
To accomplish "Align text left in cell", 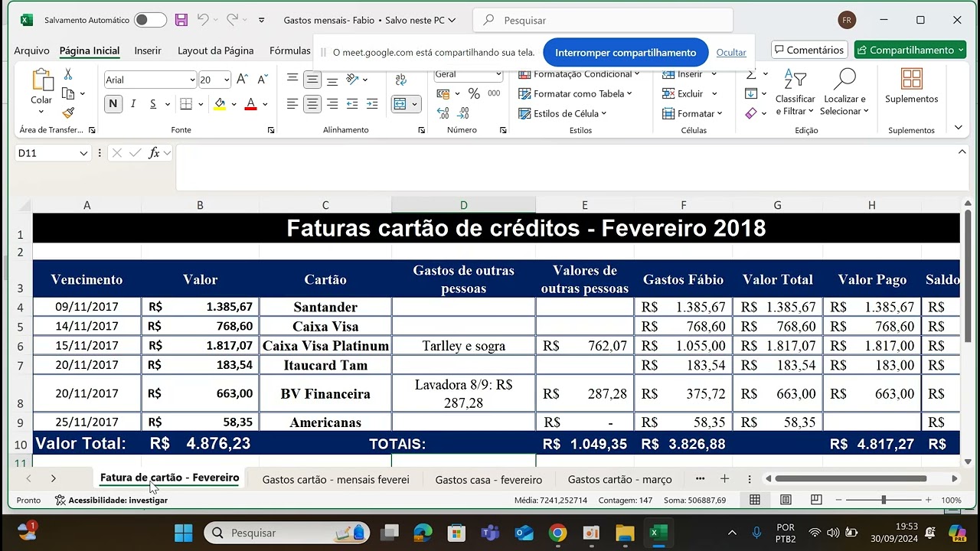I will click(292, 104).
